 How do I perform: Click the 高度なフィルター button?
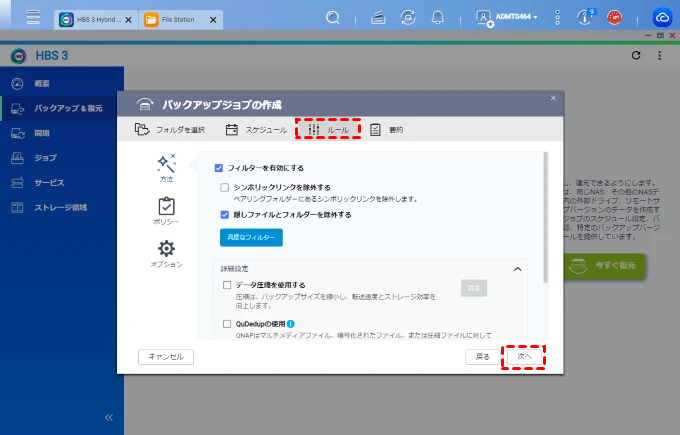point(251,237)
